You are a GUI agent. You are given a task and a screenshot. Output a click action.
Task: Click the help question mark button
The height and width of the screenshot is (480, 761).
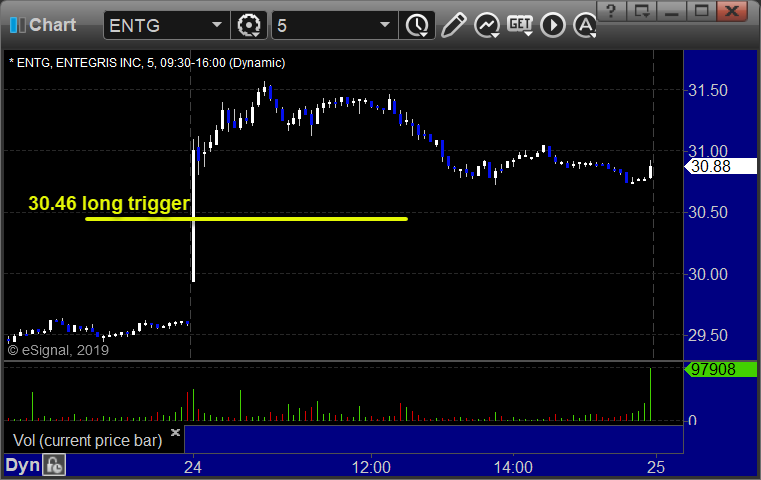pos(611,10)
